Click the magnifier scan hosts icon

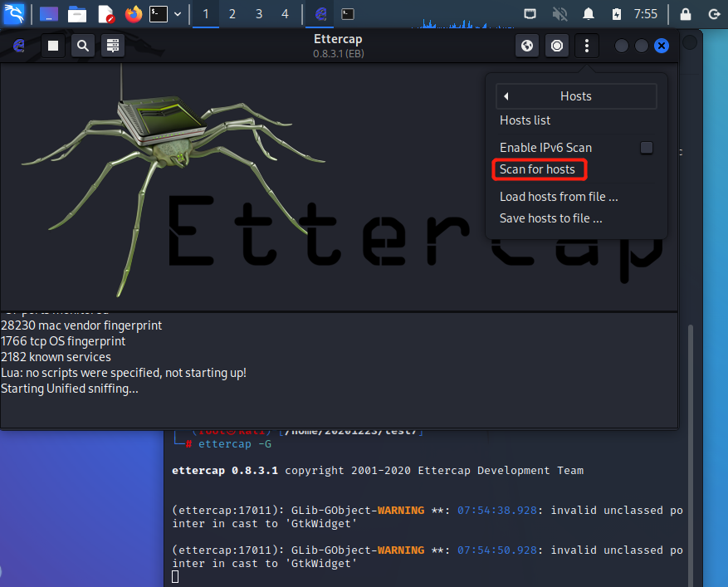coord(83,46)
